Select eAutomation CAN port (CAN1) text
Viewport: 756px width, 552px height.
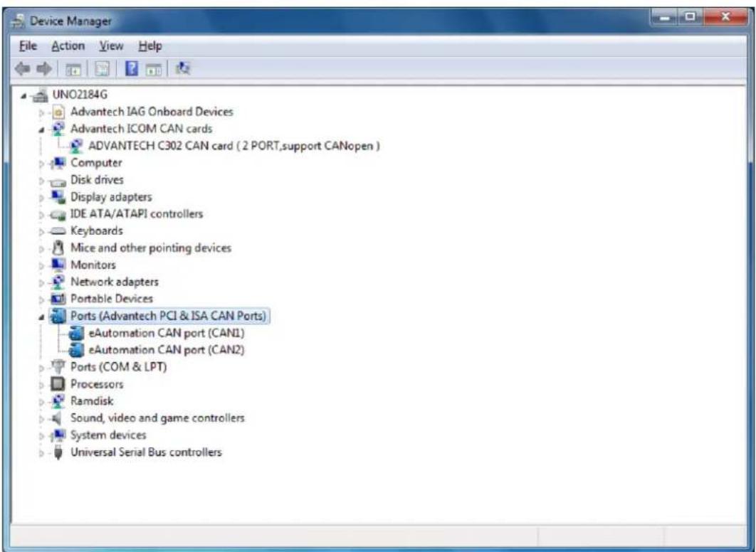coord(167,333)
